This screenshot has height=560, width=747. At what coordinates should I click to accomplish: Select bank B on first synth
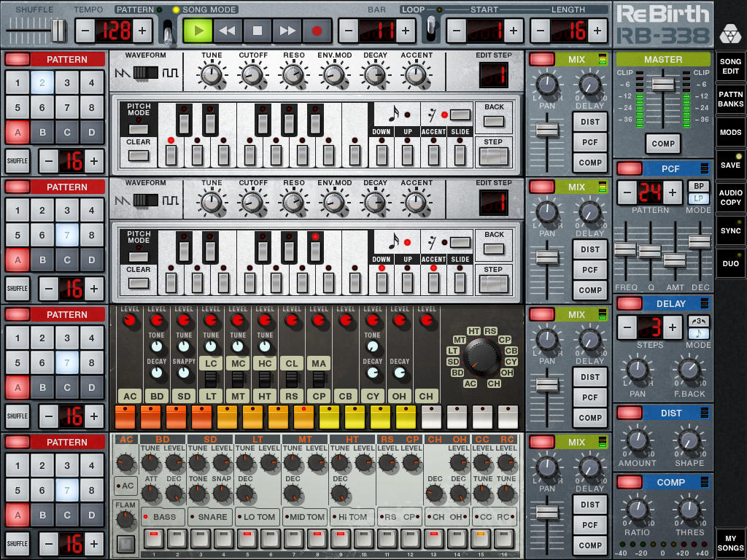click(42, 133)
